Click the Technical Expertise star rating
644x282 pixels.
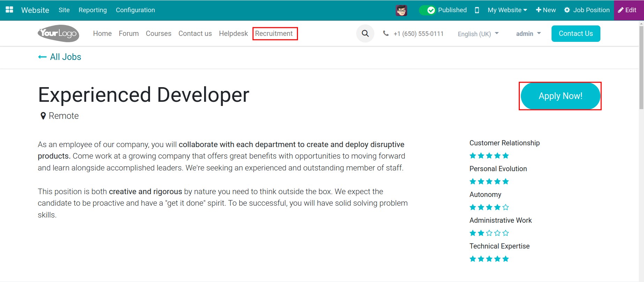[489, 259]
